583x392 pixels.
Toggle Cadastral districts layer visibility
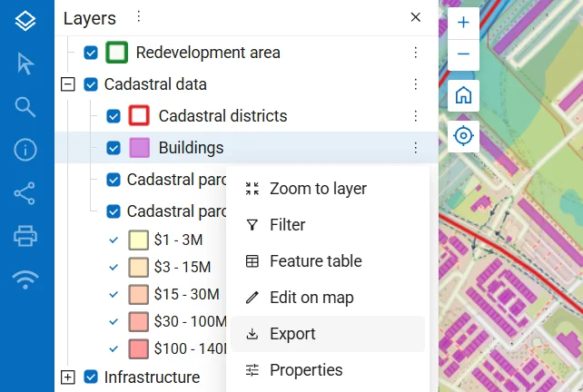coord(114,116)
